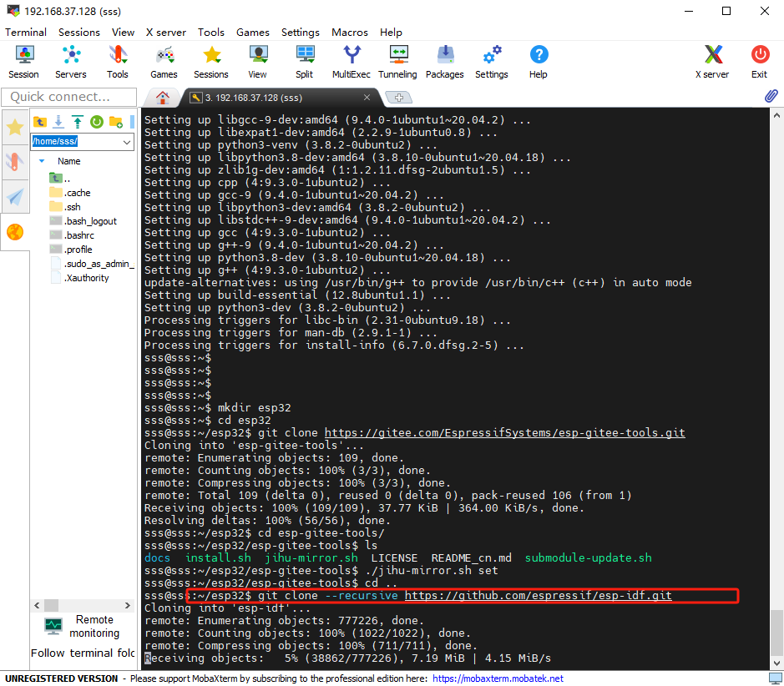Screen dimensions: 784x686
Task: Open the Terminal menu
Action: (26, 32)
